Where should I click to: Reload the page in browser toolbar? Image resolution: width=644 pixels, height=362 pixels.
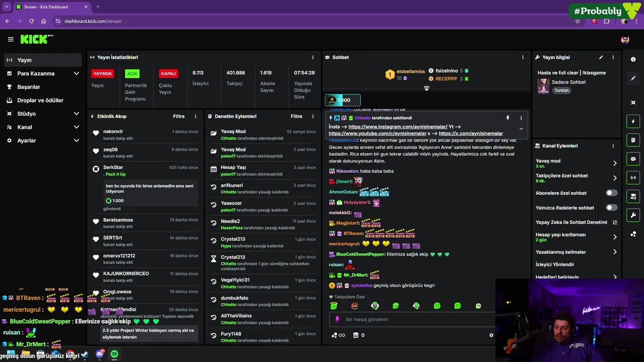click(x=31, y=21)
